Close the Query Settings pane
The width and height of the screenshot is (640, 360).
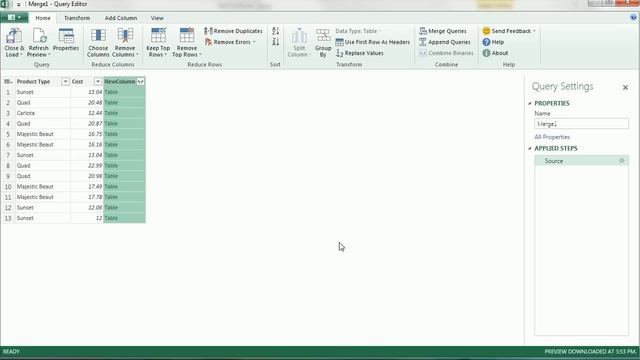point(625,87)
